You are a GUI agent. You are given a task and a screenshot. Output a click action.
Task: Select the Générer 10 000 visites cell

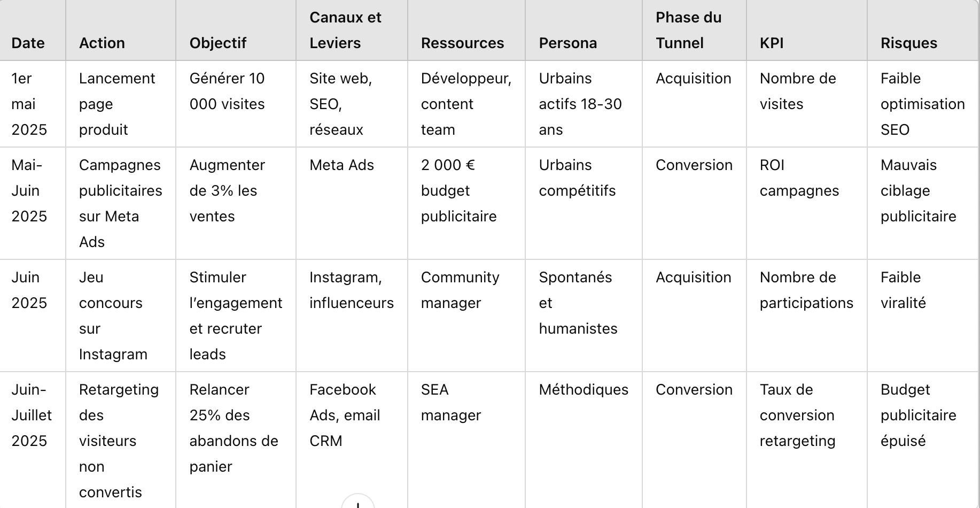click(227, 91)
